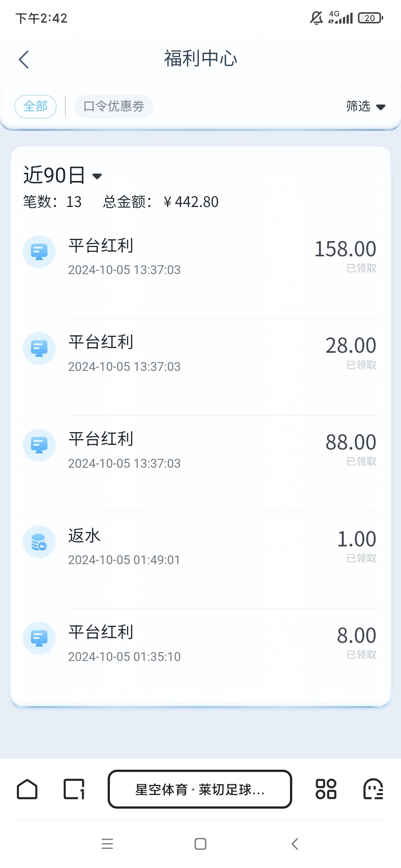Open the browser tabs switcher icon
401x868 pixels.
[x=74, y=789]
